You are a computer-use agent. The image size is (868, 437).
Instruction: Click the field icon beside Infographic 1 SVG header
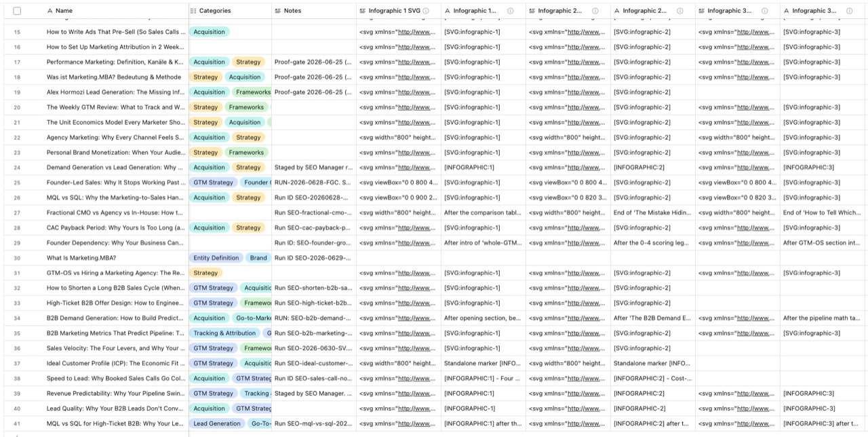point(363,11)
